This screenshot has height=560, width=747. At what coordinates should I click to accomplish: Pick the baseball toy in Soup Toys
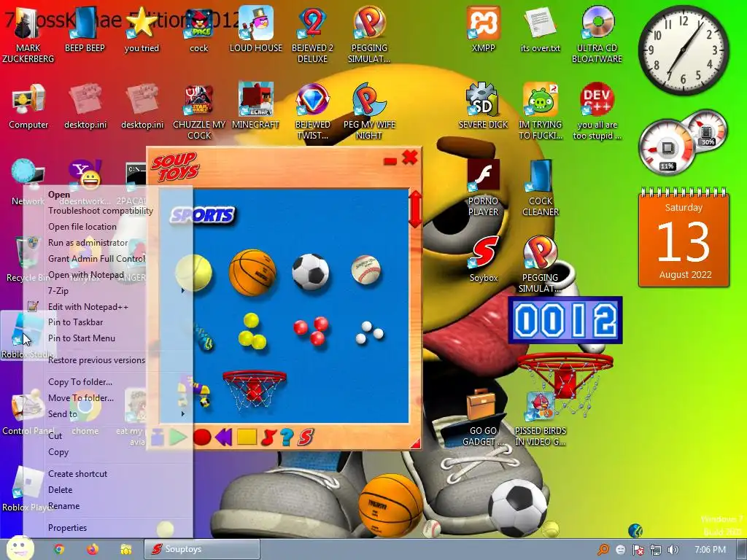366,270
